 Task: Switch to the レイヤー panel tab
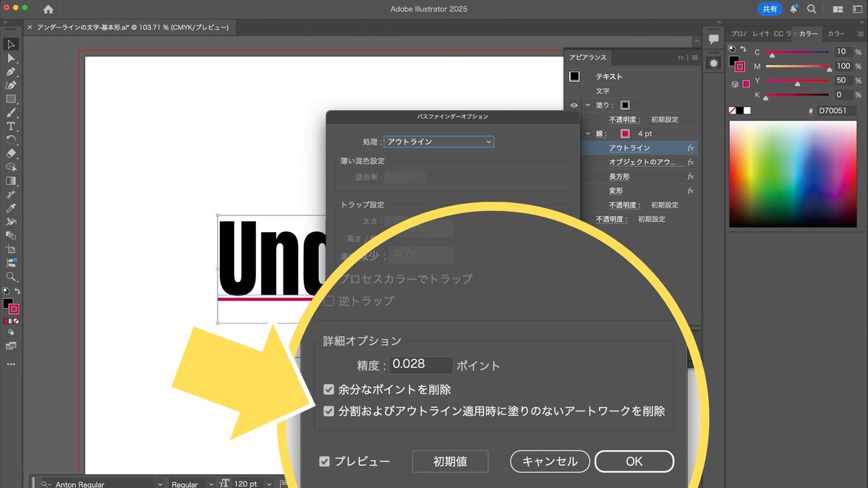(x=760, y=34)
